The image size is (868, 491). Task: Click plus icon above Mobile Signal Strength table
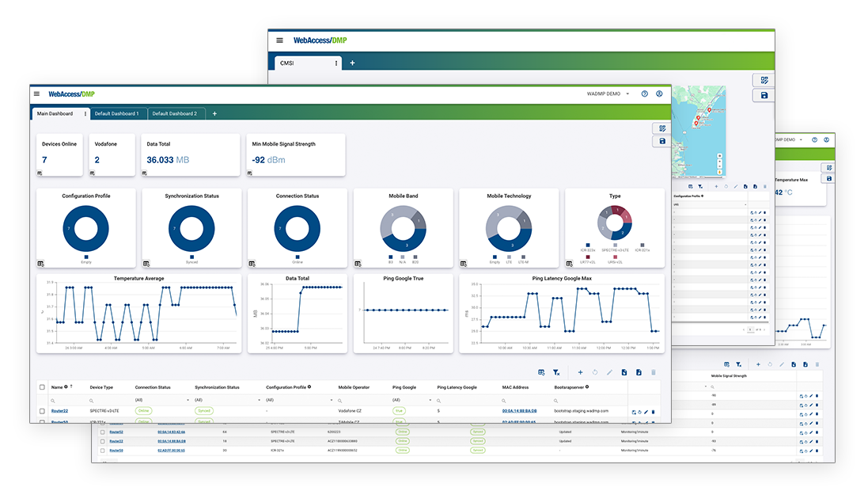(758, 364)
